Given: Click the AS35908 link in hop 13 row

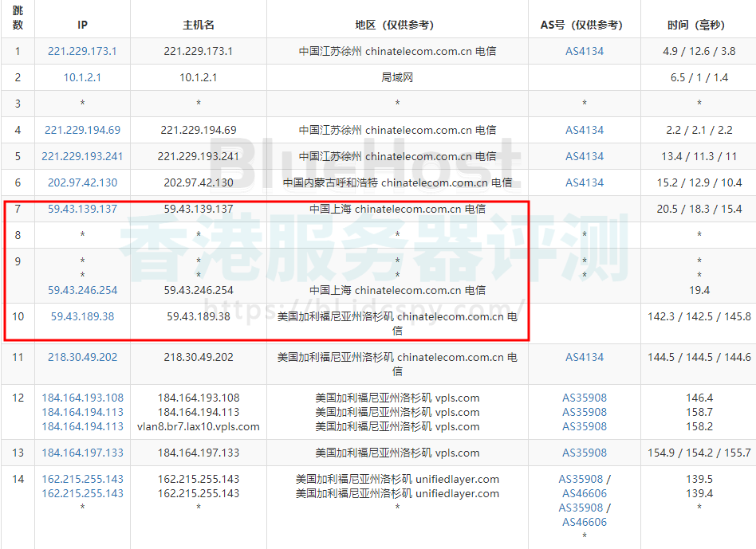Looking at the screenshot, I should (585, 453).
